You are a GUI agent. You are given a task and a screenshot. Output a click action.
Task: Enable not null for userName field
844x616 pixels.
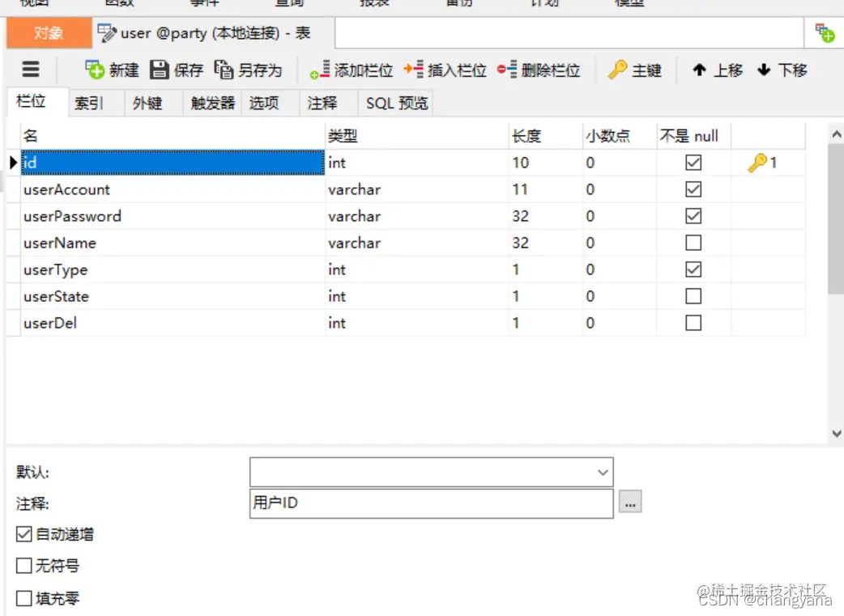[693, 243]
